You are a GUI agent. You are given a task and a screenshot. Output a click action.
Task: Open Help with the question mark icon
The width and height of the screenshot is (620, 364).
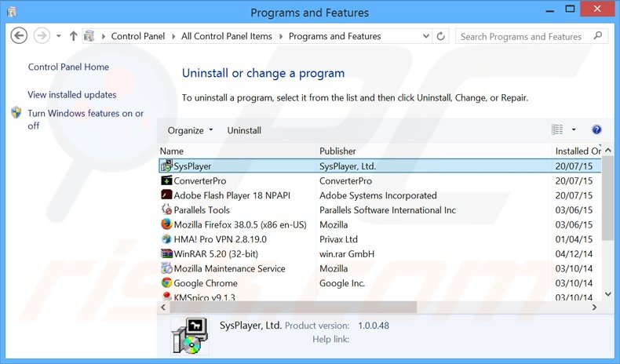click(596, 129)
